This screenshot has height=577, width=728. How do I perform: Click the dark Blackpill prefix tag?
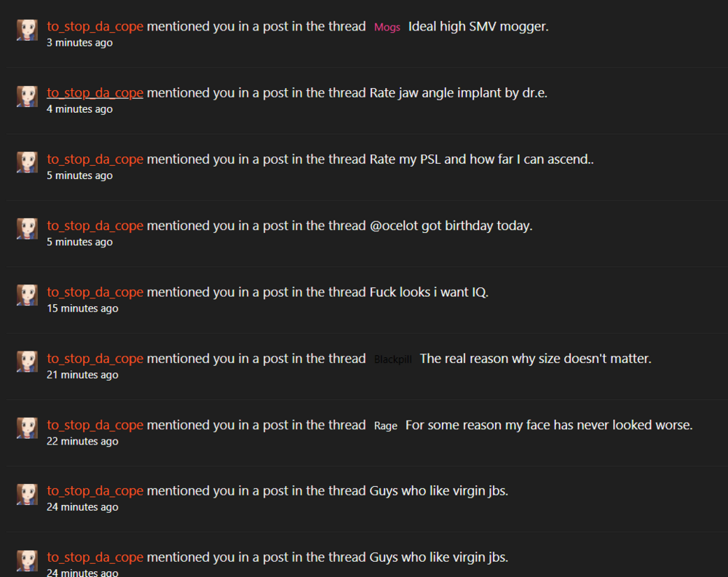(x=393, y=359)
